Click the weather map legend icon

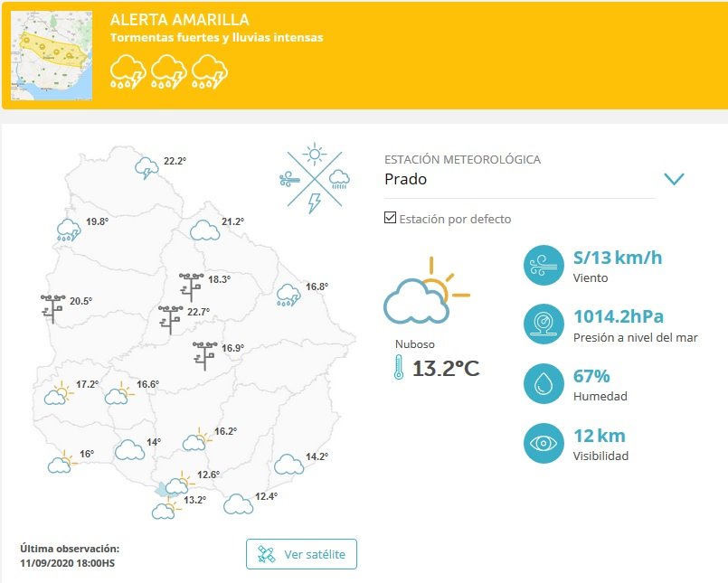314,178
